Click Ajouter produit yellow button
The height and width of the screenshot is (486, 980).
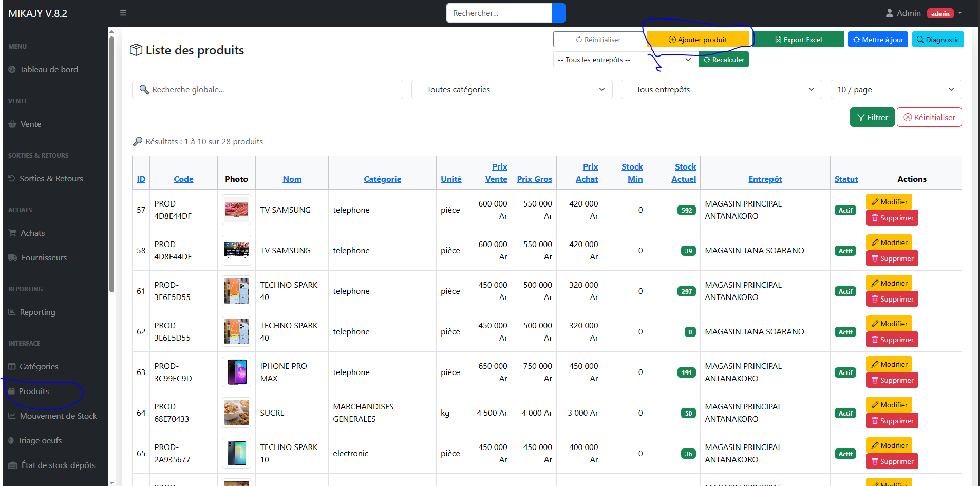click(x=697, y=40)
